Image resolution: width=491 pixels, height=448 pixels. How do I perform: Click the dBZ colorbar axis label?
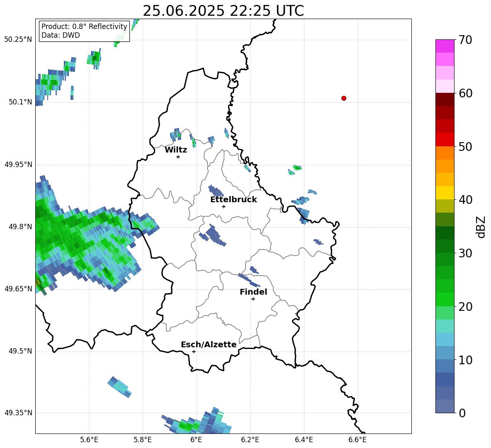click(x=480, y=227)
